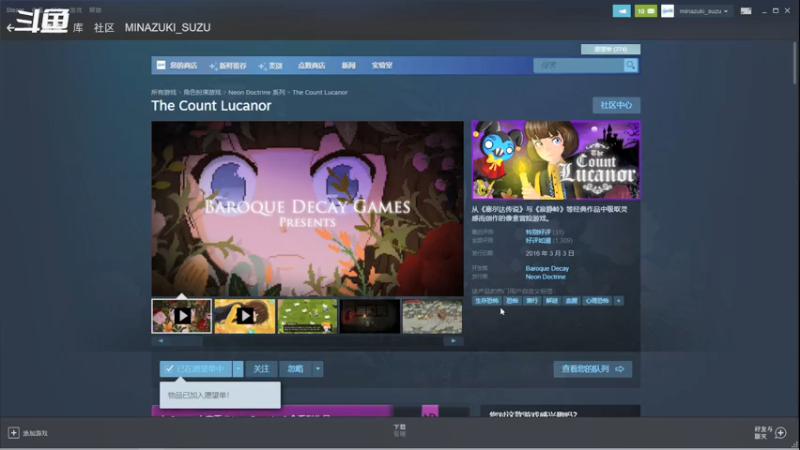This screenshot has width=800, height=450.
Task: Click the page vertical scrollbar
Action: tap(794, 62)
